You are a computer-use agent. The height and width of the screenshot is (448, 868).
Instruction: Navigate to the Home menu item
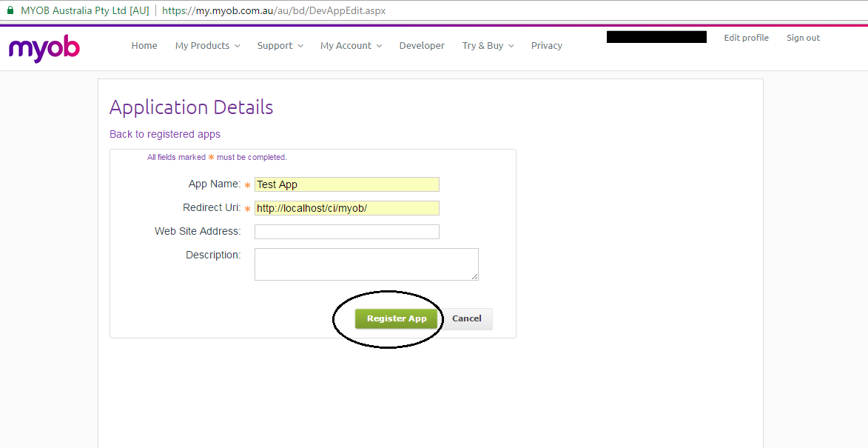[144, 45]
